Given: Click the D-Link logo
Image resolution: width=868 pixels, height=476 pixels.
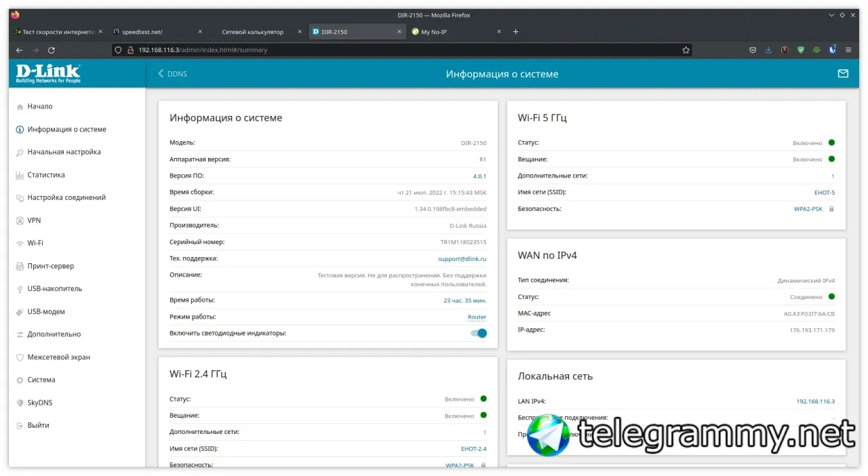Looking at the screenshot, I should pos(48,73).
